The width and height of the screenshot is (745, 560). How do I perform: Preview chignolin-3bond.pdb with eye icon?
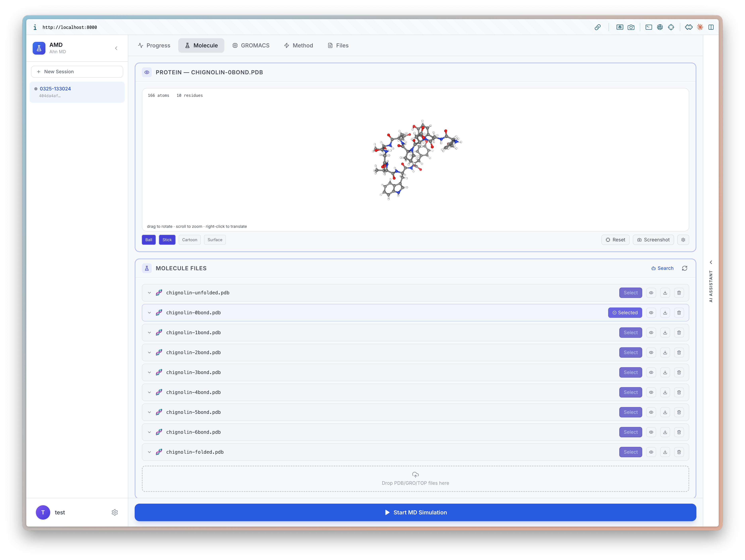(651, 372)
